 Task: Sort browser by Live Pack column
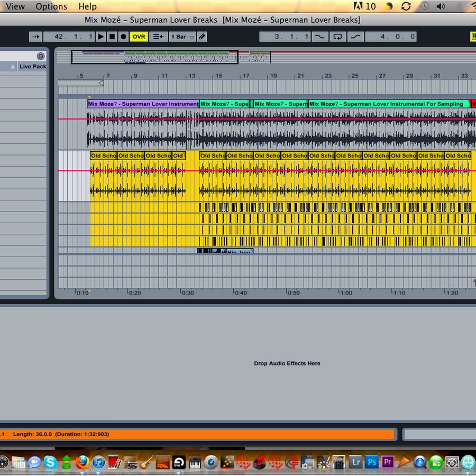tap(32, 67)
